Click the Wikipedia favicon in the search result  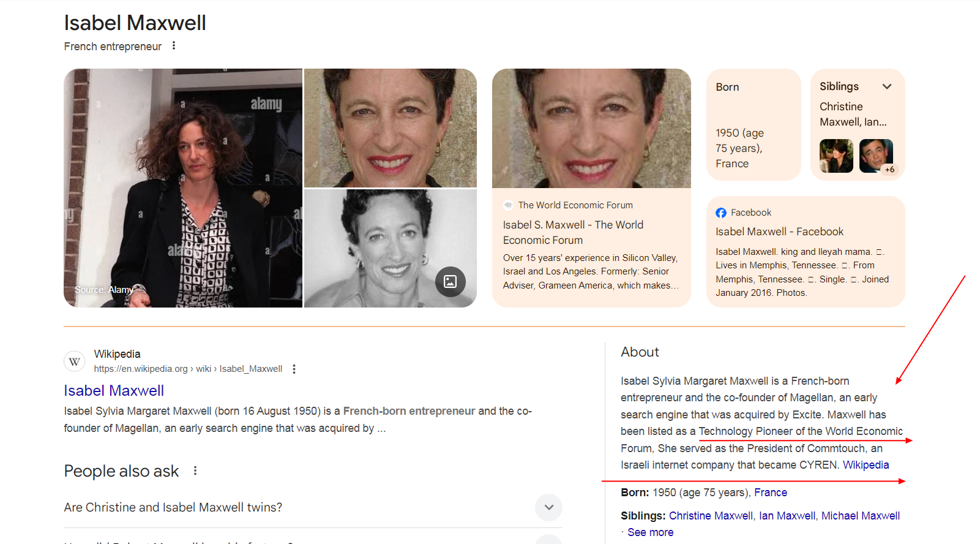(x=75, y=361)
